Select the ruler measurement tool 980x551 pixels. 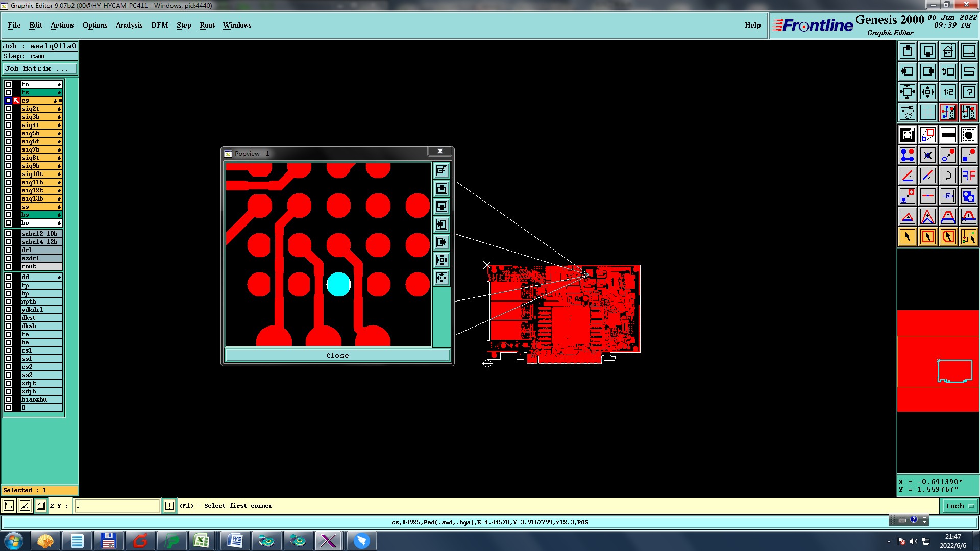coord(948,135)
